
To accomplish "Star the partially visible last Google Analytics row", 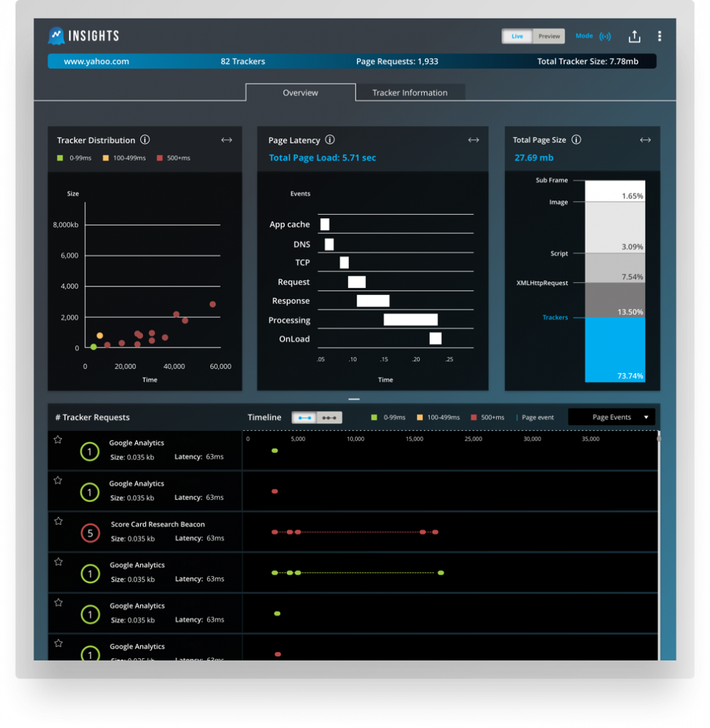I will (x=58, y=643).
